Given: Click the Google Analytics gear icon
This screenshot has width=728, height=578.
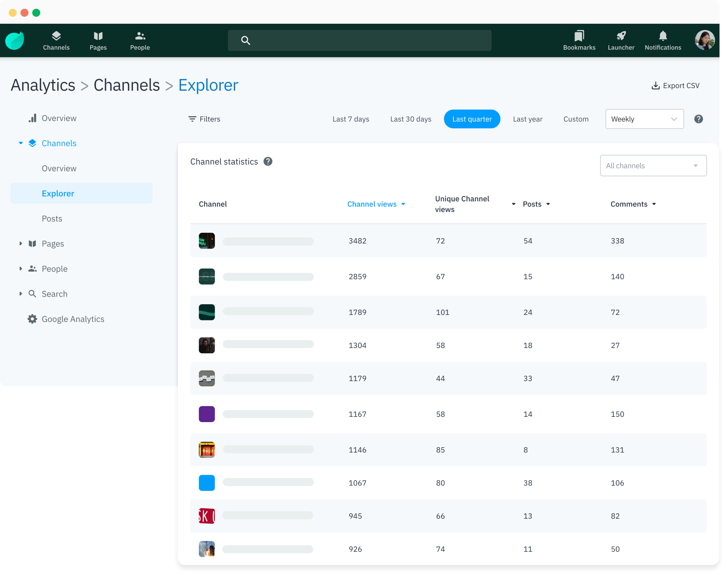Looking at the screenshot, I should point(32,319).
